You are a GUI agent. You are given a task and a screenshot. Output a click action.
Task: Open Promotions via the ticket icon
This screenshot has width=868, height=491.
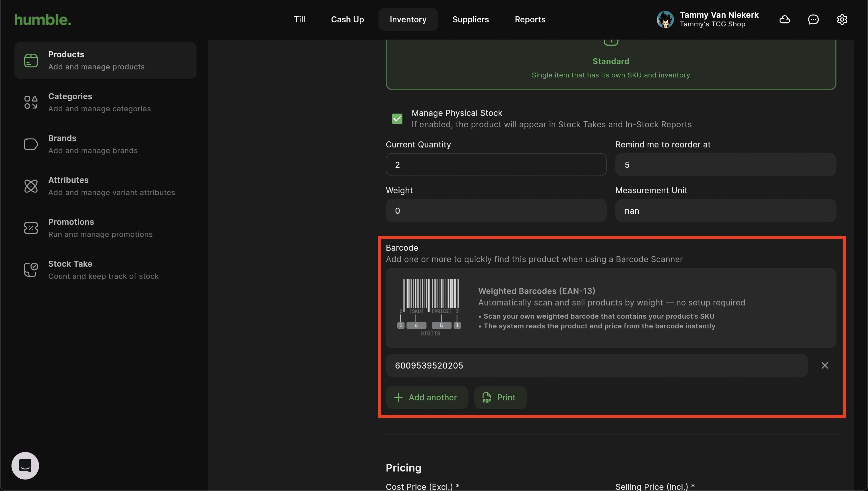point(31,228)
